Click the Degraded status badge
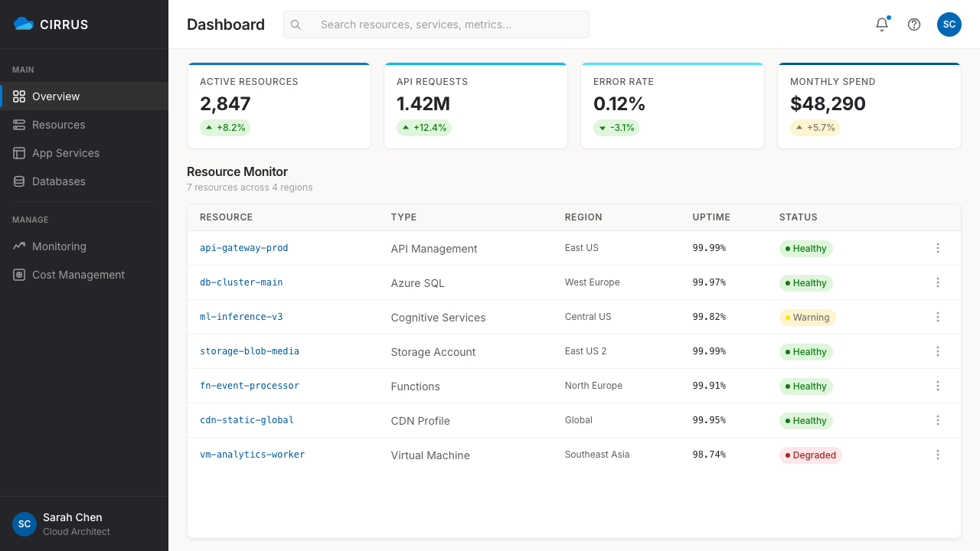 point(811,455)
